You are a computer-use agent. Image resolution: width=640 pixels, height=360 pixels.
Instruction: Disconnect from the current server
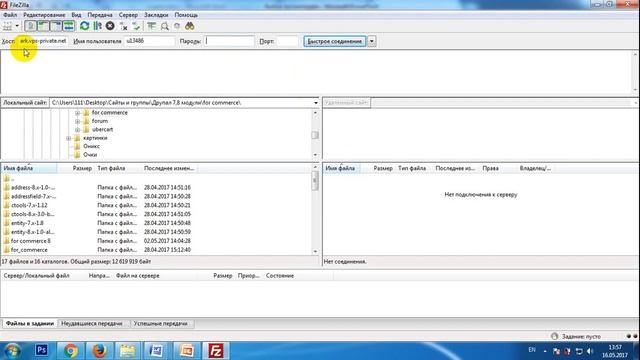[x=123, y=26]
